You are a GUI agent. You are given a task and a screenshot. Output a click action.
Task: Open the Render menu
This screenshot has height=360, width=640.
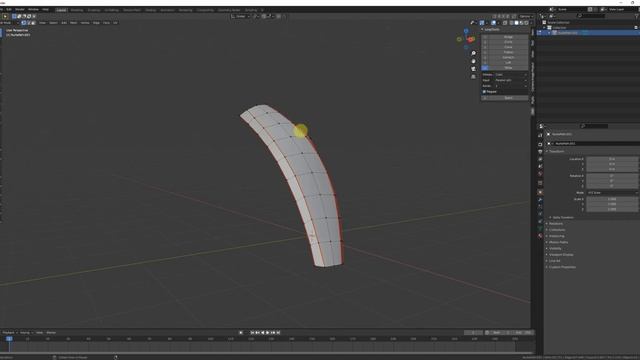20,9
